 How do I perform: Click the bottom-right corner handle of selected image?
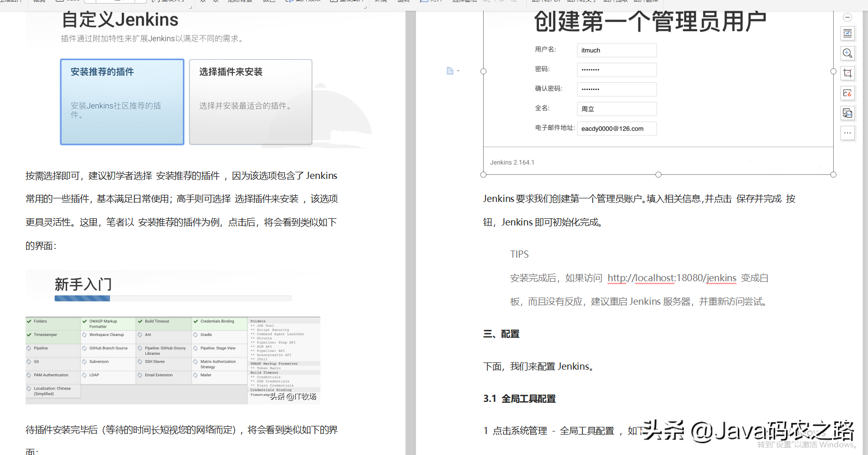point(833,175)
